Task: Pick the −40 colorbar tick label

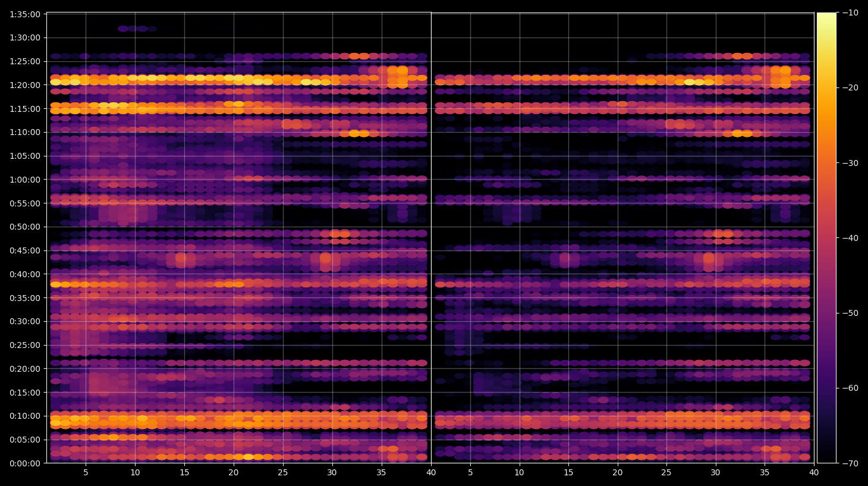Action: [851, 238]
